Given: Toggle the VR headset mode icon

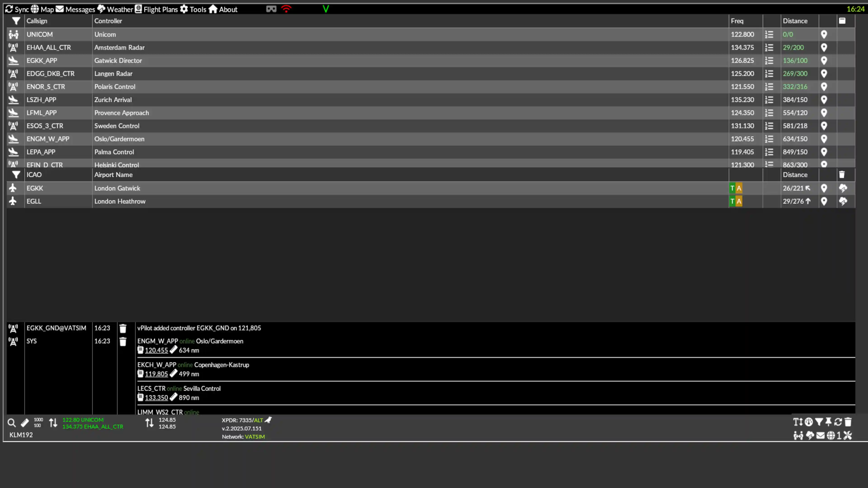Looking at the screenshot, I should (x=271, y=9).
